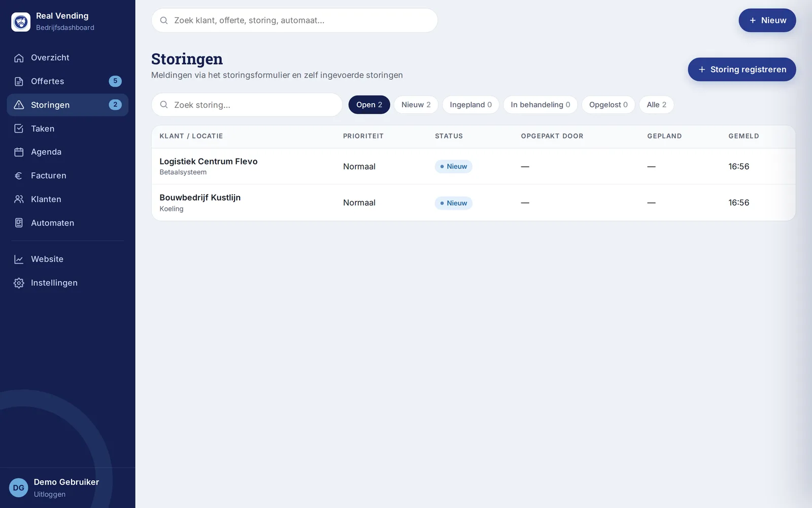Click the Koeling subtitle text

172,209
